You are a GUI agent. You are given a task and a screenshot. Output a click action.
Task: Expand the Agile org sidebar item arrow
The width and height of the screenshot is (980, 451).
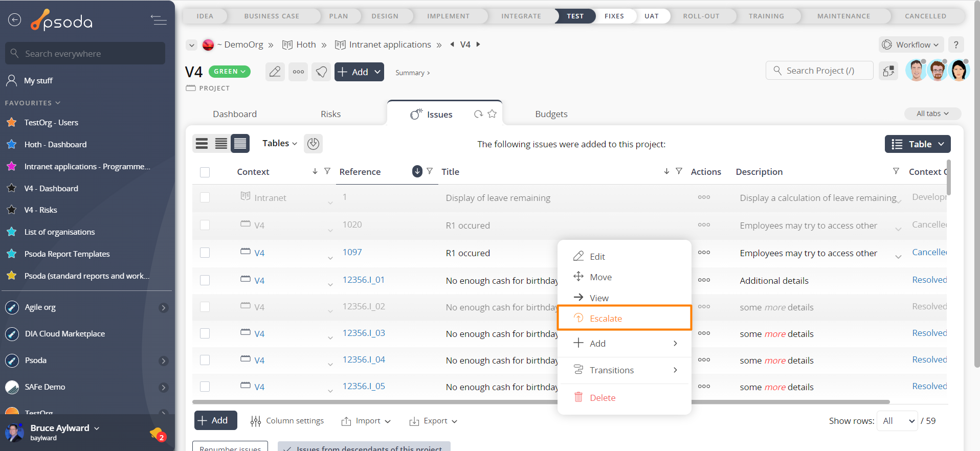[x=164, y=307]
